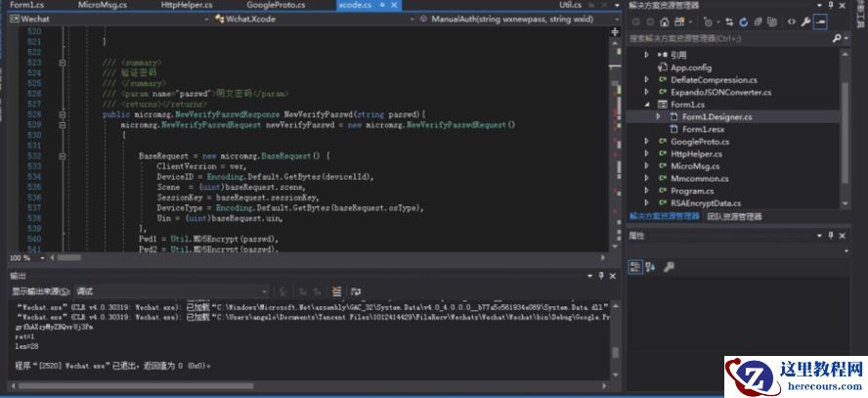
Task: Click the code editor horizontal scrollbar thumb
Action: 69,258
